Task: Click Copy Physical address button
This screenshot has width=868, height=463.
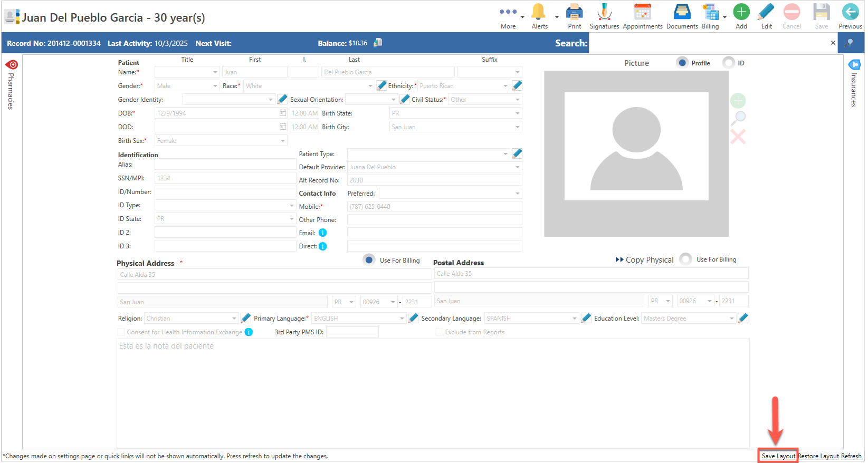Action: pos(644,259)
